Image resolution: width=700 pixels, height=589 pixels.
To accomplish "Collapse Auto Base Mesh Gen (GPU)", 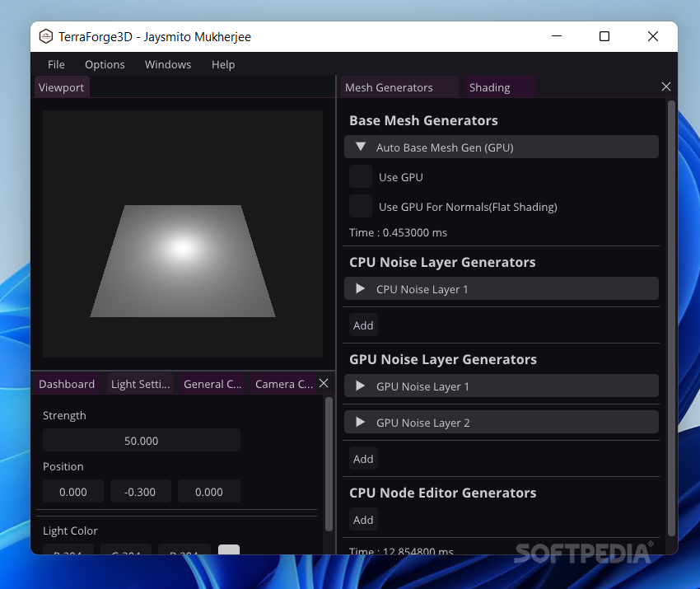I will [502, 147].
